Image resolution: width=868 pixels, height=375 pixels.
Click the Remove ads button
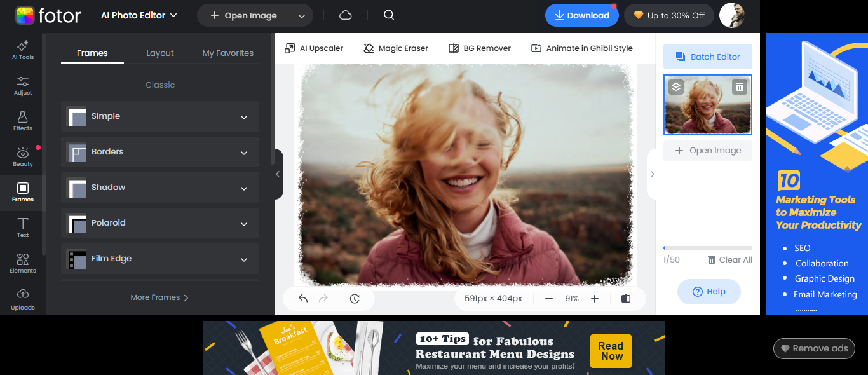click(814, 348)
